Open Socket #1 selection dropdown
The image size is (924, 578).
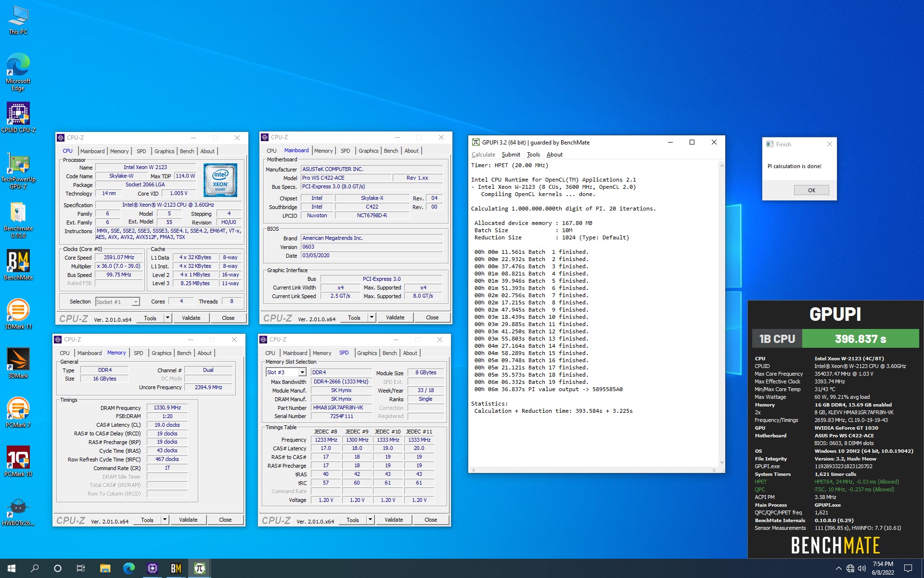pos(117,302)
